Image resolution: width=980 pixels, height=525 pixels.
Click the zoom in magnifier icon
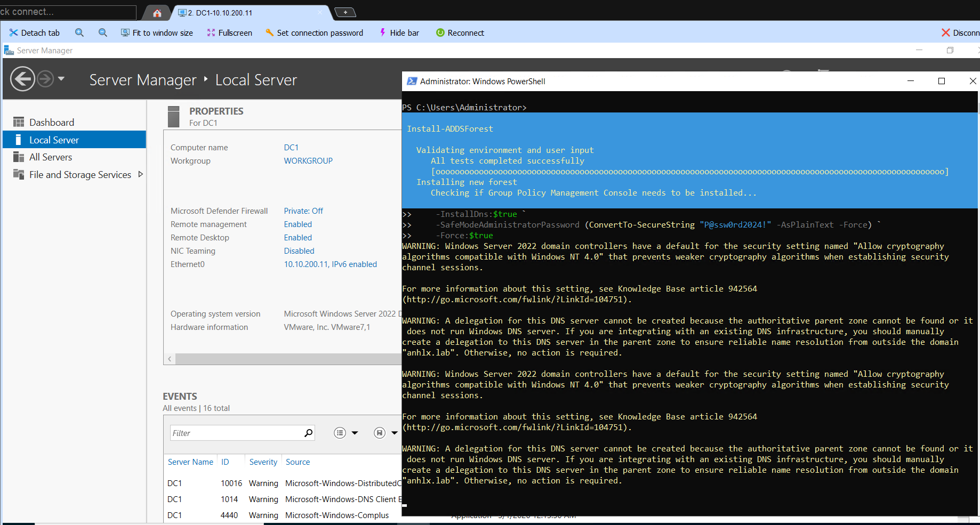pyautogui.click(x=79, y=33)
